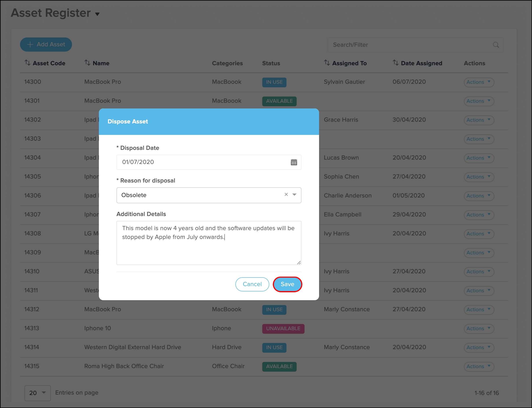The height and width of the screenshot is (408, 532).
Task: Open the entries-per-page 20 dropdown
Action: (38, 393)
